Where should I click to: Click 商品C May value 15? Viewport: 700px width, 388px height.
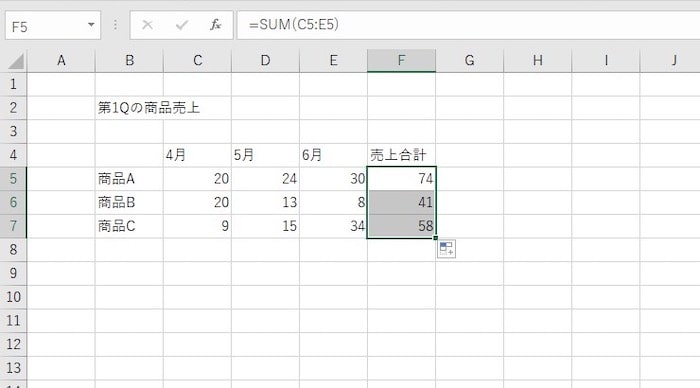tap(266, 226)
